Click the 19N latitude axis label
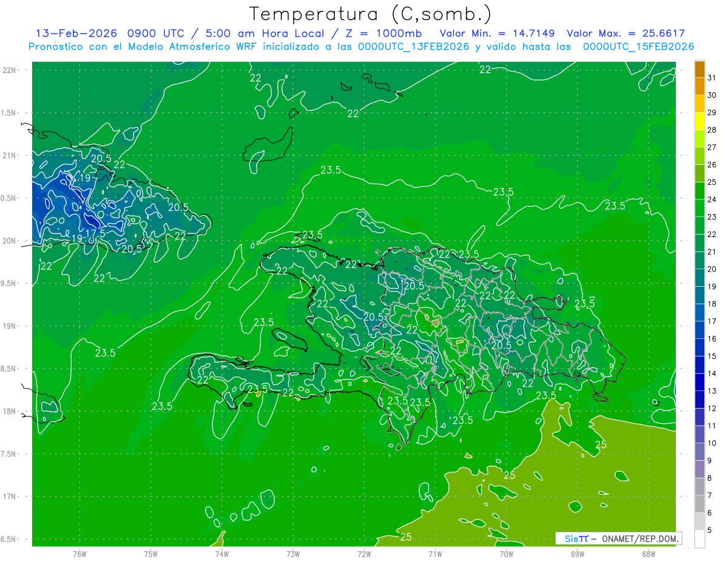The height and width of the screenshot is (562, 728). [9, 326]
